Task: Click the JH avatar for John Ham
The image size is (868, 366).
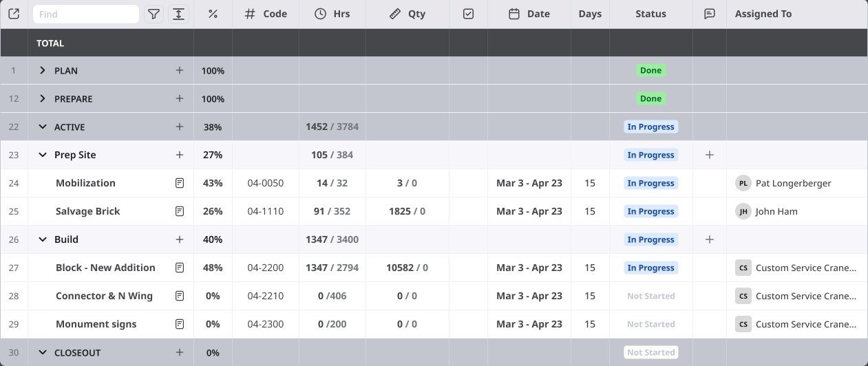Action: point(743,211)
